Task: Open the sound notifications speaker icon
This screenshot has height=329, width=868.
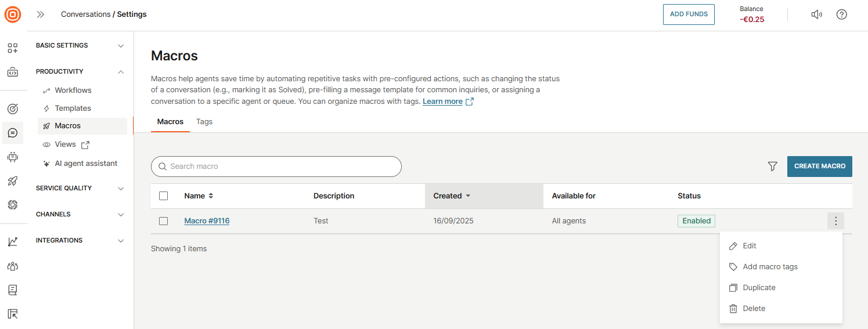Action: [x=816, y=15]
